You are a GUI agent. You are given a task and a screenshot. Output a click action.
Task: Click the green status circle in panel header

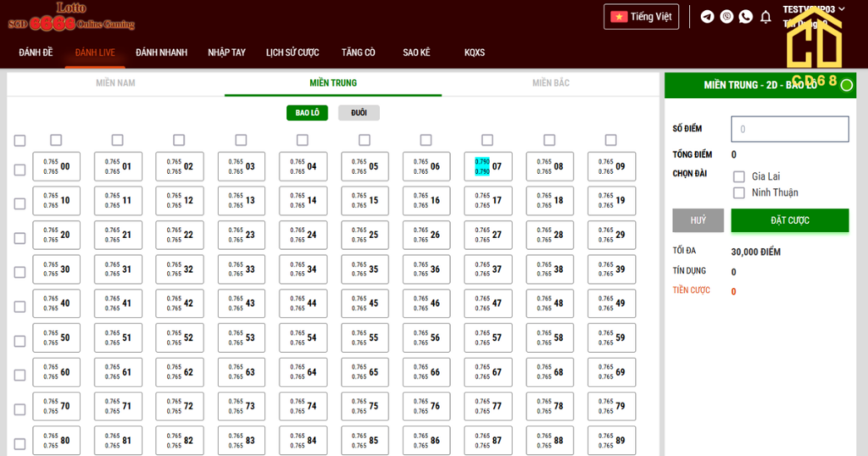(847, 86)
